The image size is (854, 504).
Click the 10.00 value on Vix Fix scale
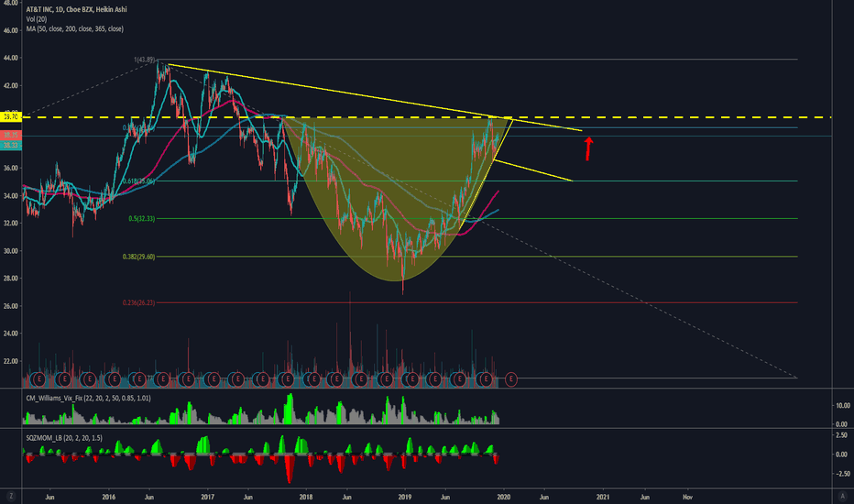coord(842,405)
